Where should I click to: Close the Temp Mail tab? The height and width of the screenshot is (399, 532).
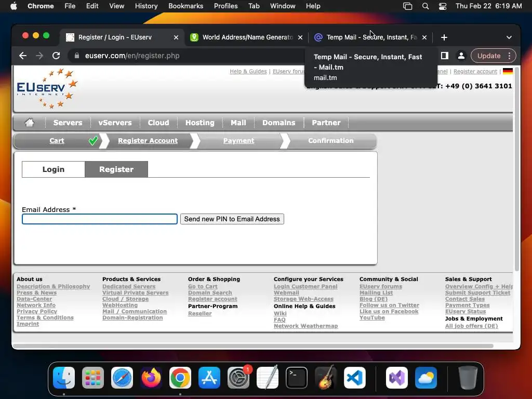pyautogui.click(x=424, y=37)
